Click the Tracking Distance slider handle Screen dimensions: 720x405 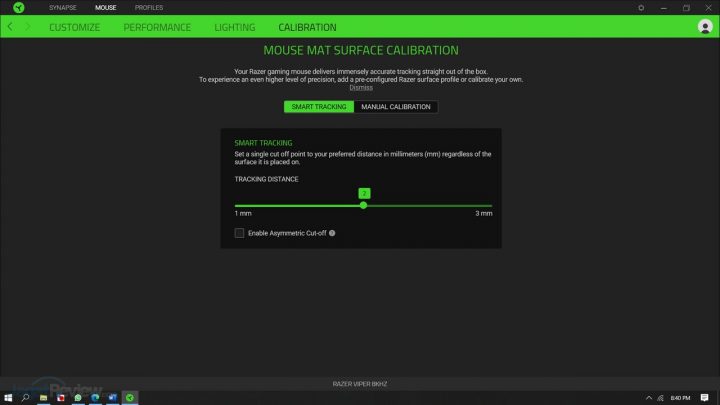[x=363, y=205]
